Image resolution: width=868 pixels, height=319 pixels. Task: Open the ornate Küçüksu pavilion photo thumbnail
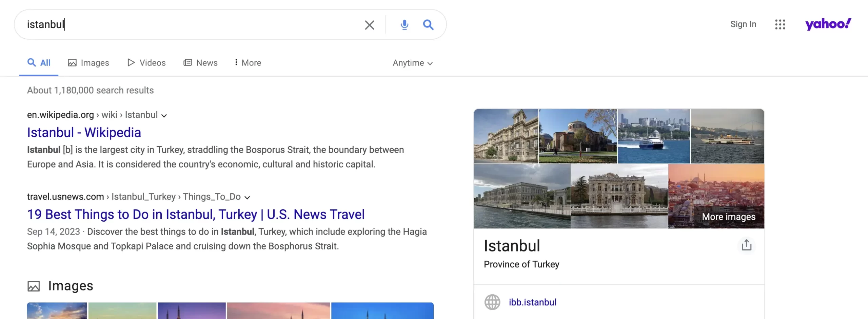(x=619, y=196)
